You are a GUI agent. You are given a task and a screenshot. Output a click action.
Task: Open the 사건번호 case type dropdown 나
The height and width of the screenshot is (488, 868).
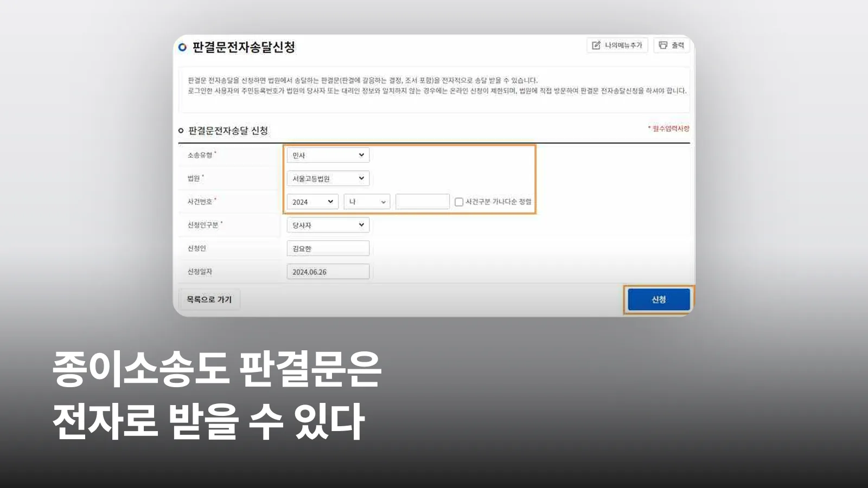coord(367,202)
